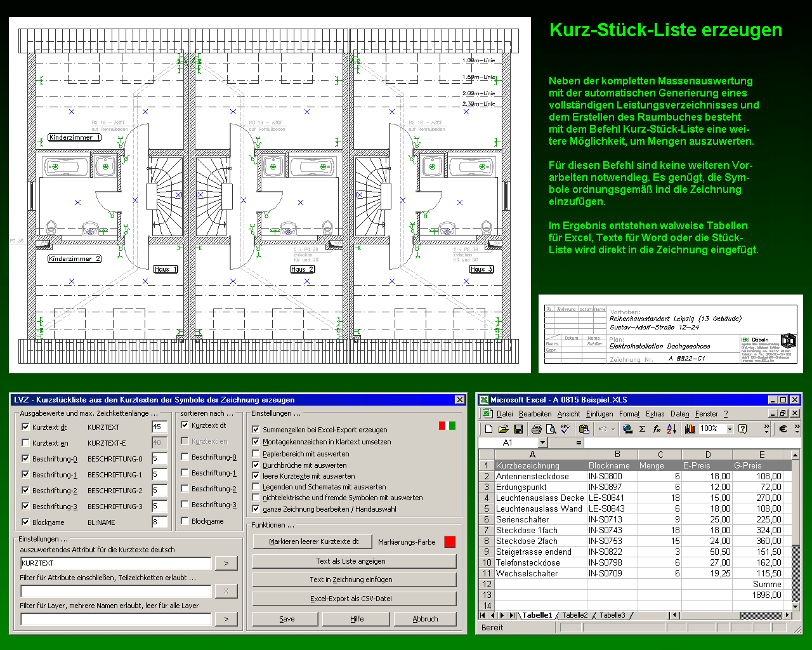Click the equals formula edit button

579,442
